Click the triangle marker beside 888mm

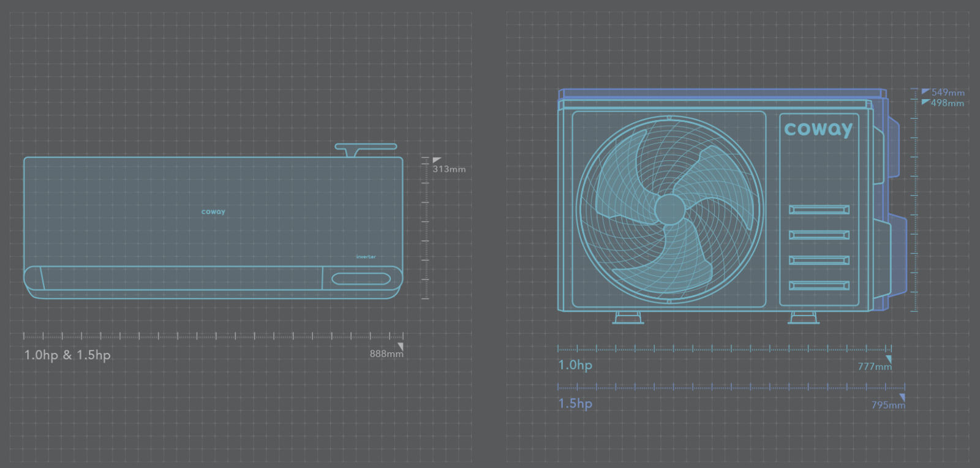[x=400, y=347]
